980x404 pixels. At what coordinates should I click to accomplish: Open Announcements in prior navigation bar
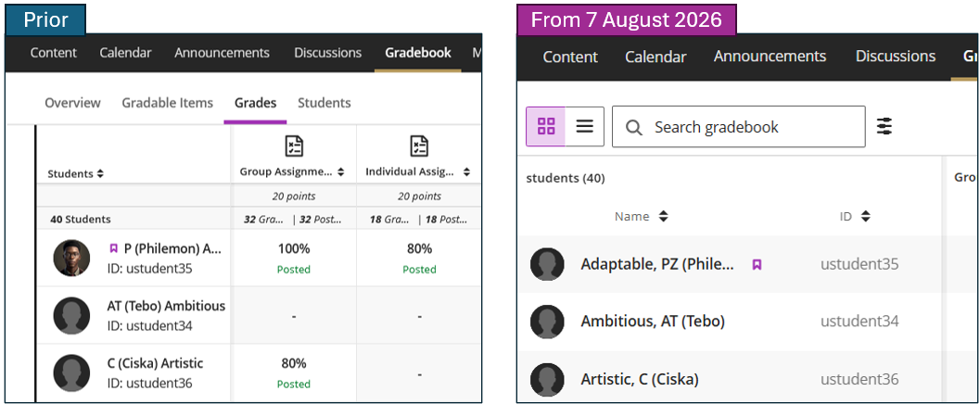pos(222,53)
